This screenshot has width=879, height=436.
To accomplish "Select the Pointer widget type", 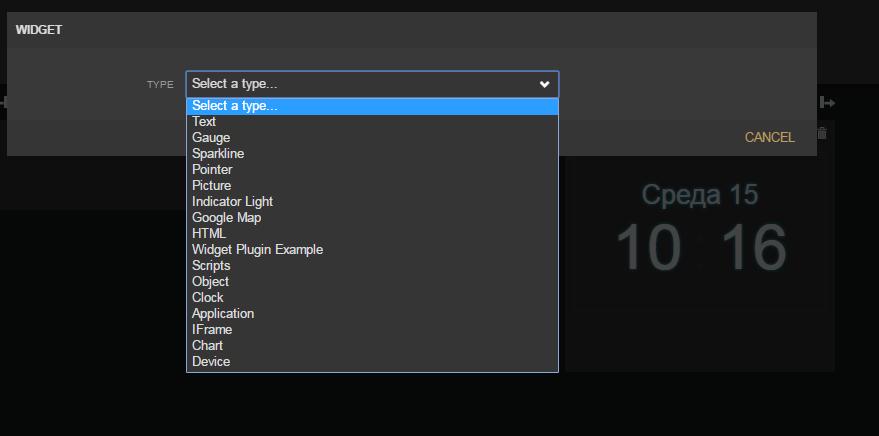I will pyautogui.click(x=212, y=170).
